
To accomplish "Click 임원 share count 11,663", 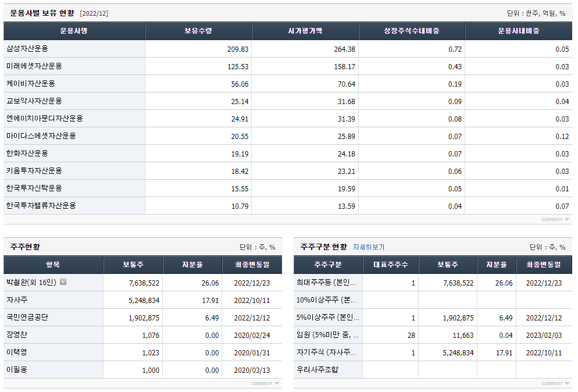I will [x=463, y=335].
